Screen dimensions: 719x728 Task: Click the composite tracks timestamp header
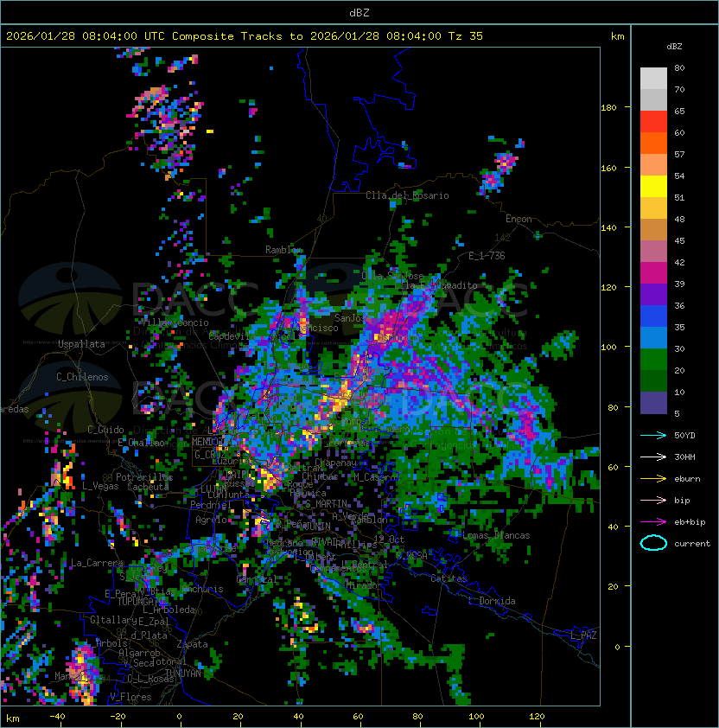[x=245, y=36]
